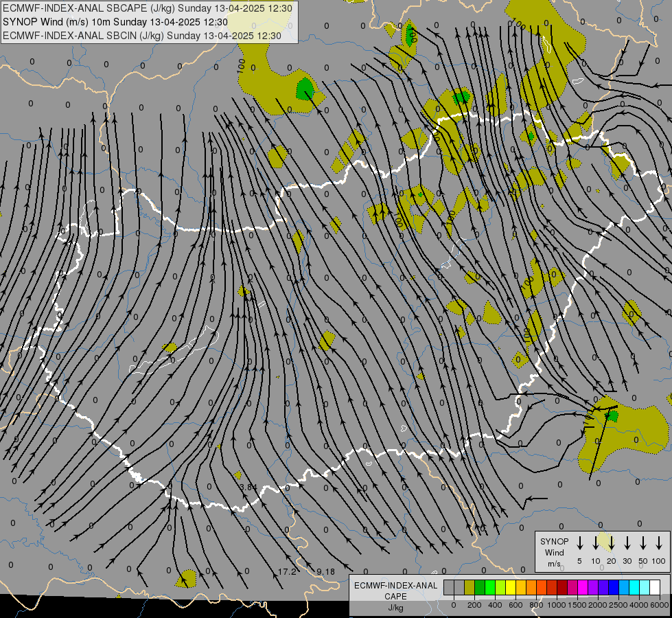Click the wind legend arrow above 10

(596, 543)
